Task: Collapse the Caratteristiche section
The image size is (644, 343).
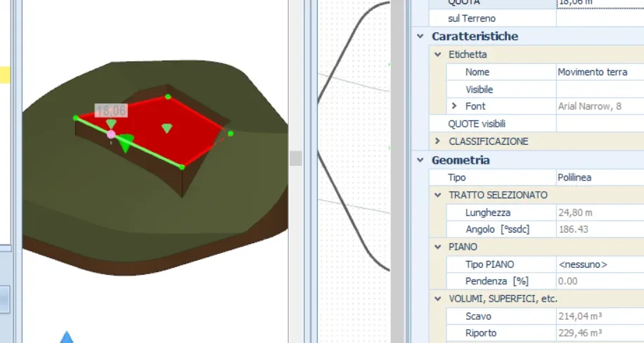Action: tap(420, 37)
